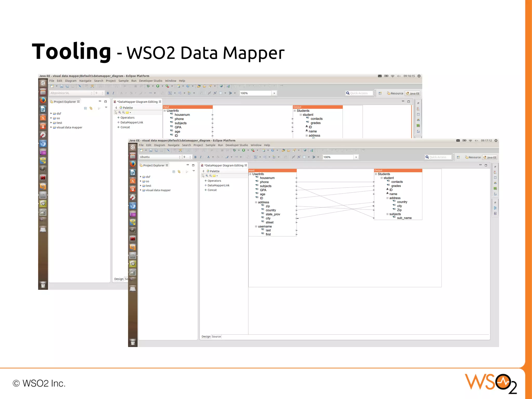This screenshot has height=399, width=532.
Task: Open Navigate menu in back Eclipse window
Action: pyautogui.click(x=85, y=81)
